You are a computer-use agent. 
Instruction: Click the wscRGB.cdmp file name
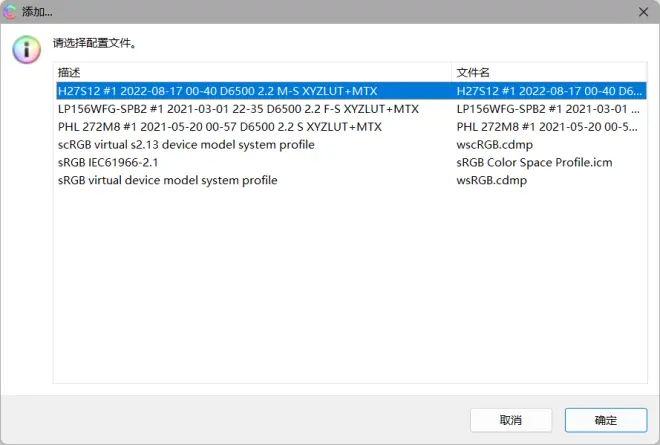(495, 145)
